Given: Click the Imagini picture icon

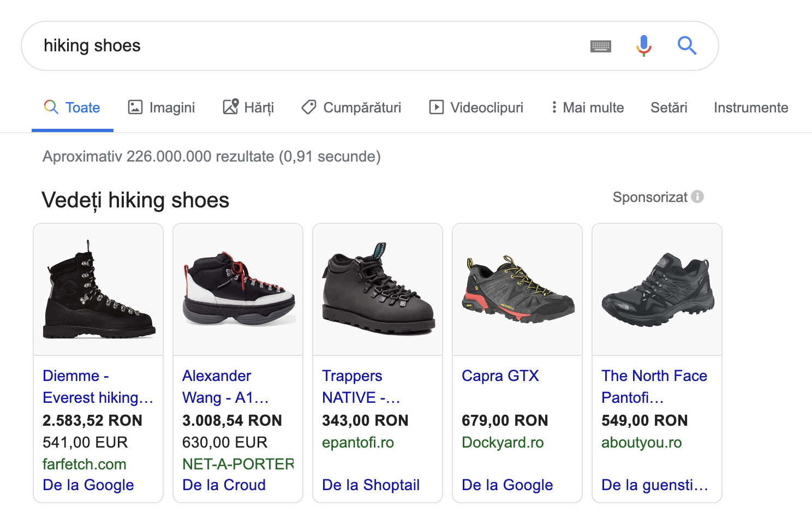Looking at the screenshot, I should (x=135, y=107).
